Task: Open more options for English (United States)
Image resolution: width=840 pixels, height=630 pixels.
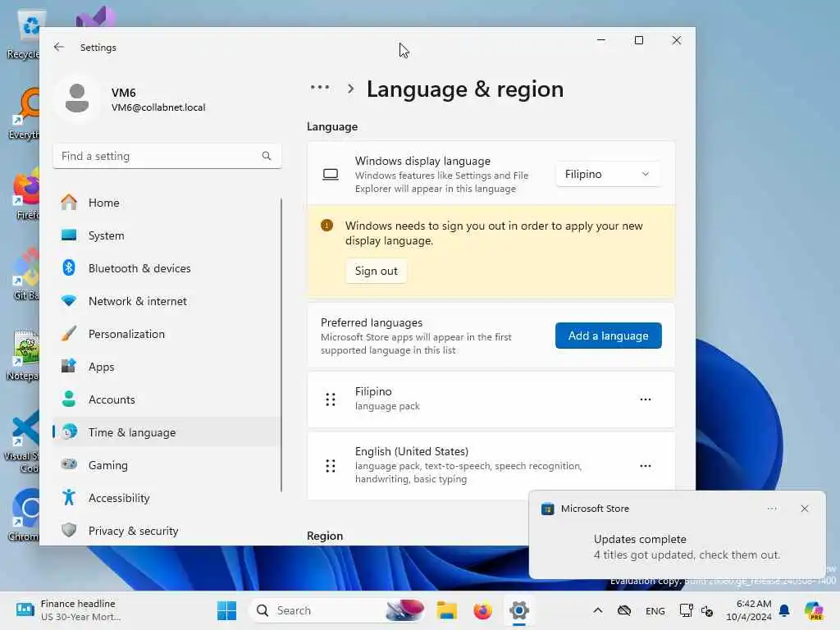Action: pos(646,466)
